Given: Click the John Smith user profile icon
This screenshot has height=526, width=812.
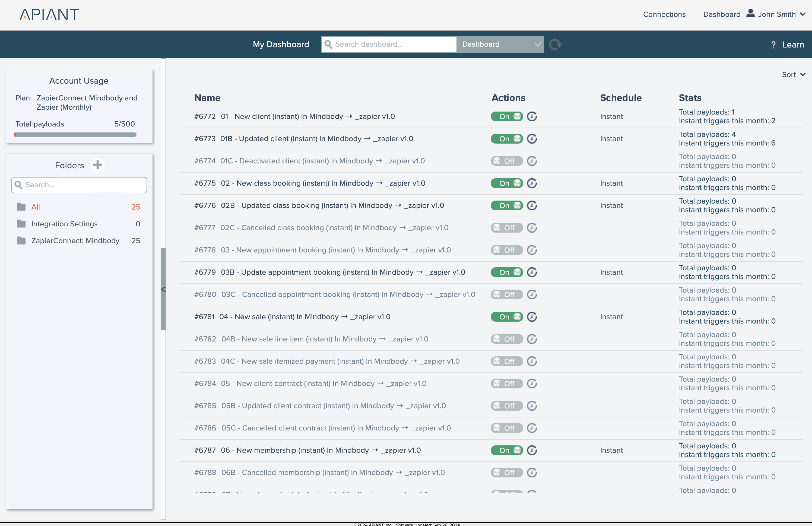Looking at the screenshot, I should [750, 14].
